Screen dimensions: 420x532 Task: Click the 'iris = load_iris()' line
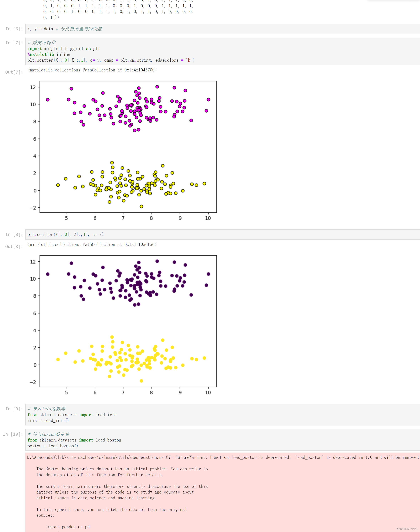[x=48, y=420]
